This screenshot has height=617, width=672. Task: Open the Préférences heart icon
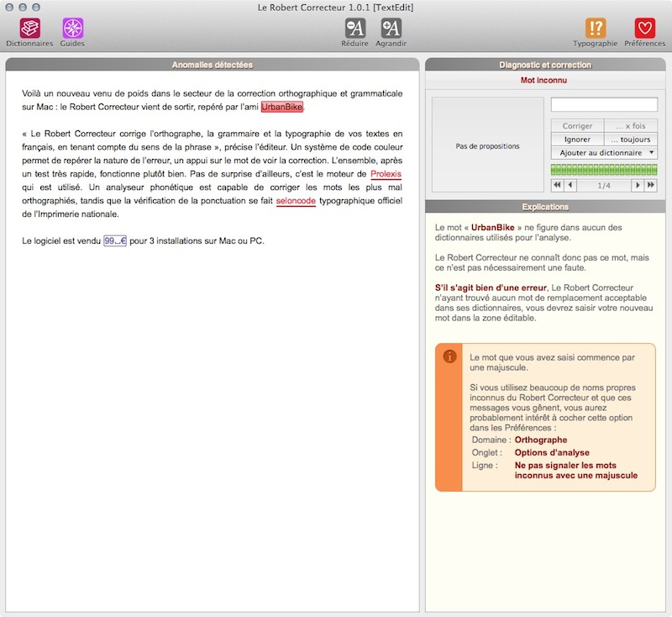(644, 29)
